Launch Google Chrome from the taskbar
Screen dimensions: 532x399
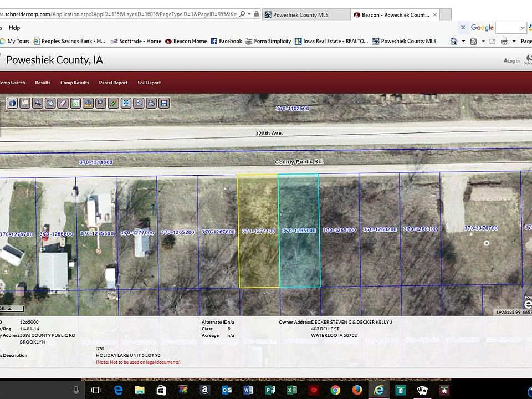[335, 390]
